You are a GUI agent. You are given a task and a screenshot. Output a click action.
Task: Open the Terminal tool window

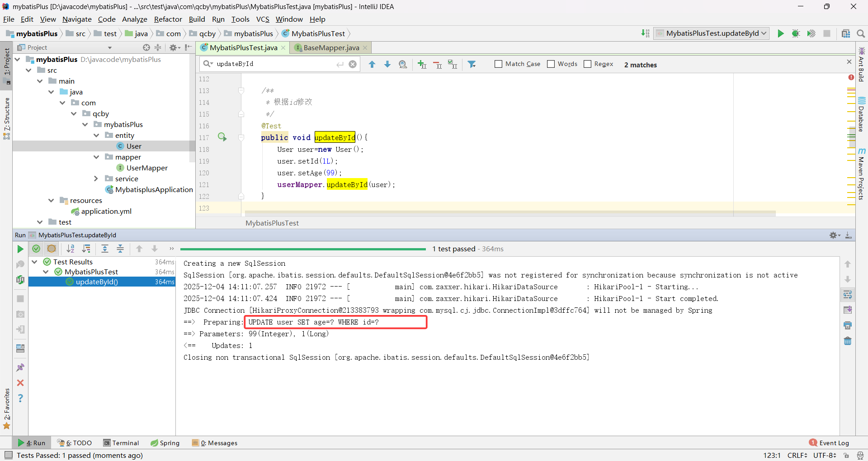pyautogui.click(x=121, y=443)
